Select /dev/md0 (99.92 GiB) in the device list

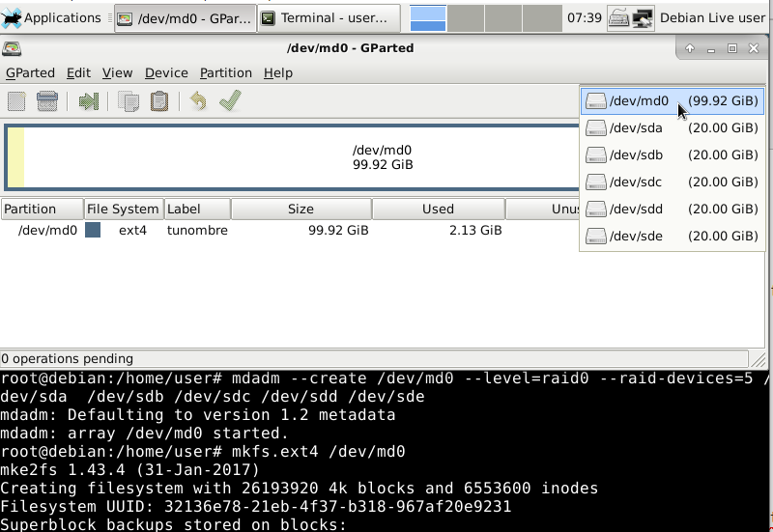673,101
